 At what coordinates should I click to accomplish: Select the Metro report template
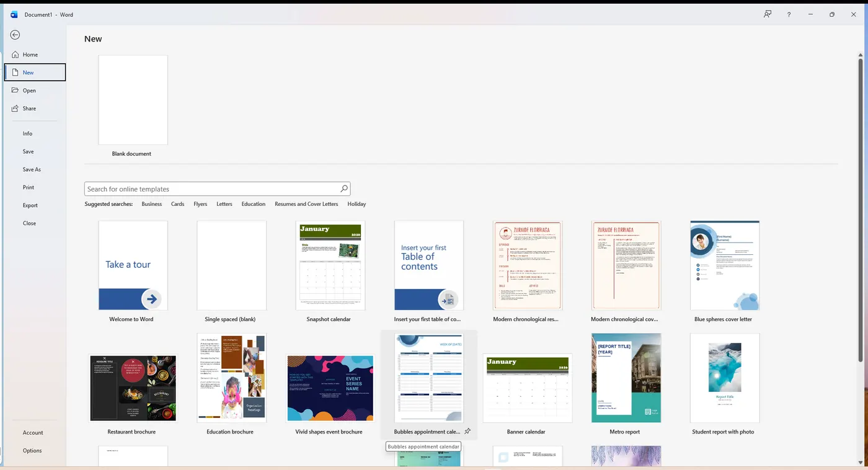pos(626,378)
